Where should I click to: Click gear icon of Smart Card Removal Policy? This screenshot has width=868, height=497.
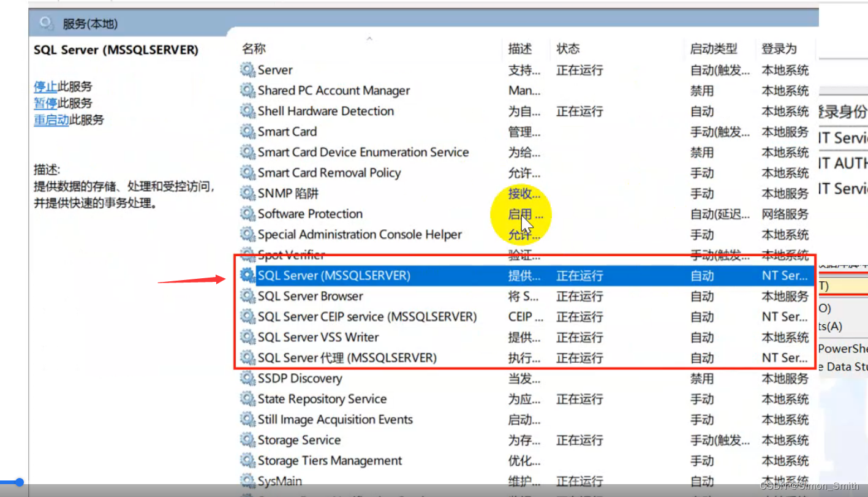click(x=247, y=173)
